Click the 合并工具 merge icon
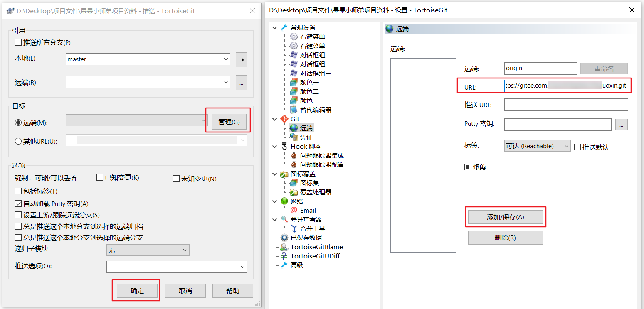 (x=294, y=228)
